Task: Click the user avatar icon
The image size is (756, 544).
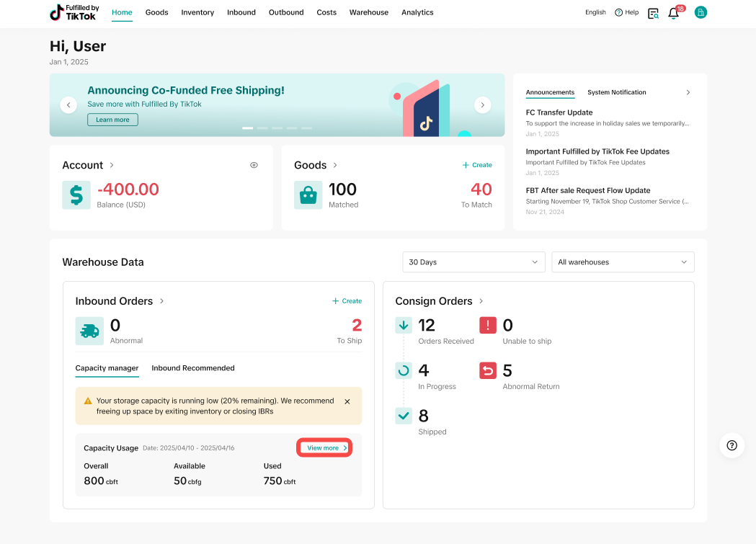Action: coord(701,12)
